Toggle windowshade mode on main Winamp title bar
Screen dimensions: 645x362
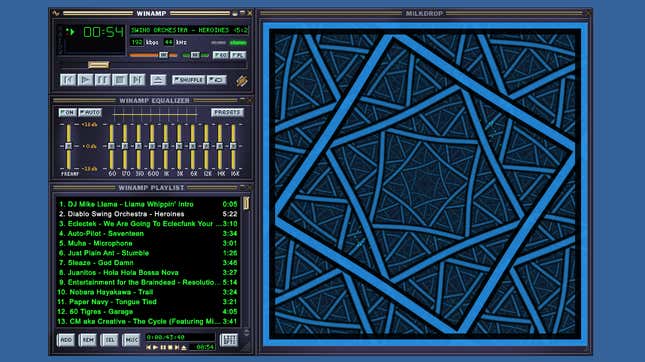click(x=242, y=13)
